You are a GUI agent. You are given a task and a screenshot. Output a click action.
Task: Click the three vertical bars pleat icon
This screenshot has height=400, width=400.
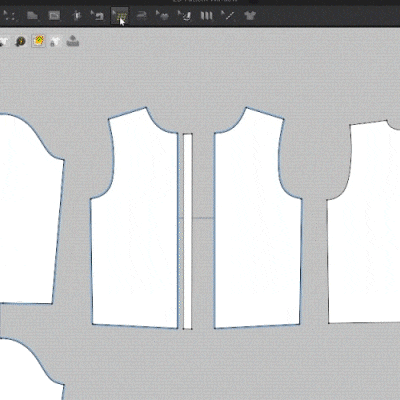tap(206, 16)
